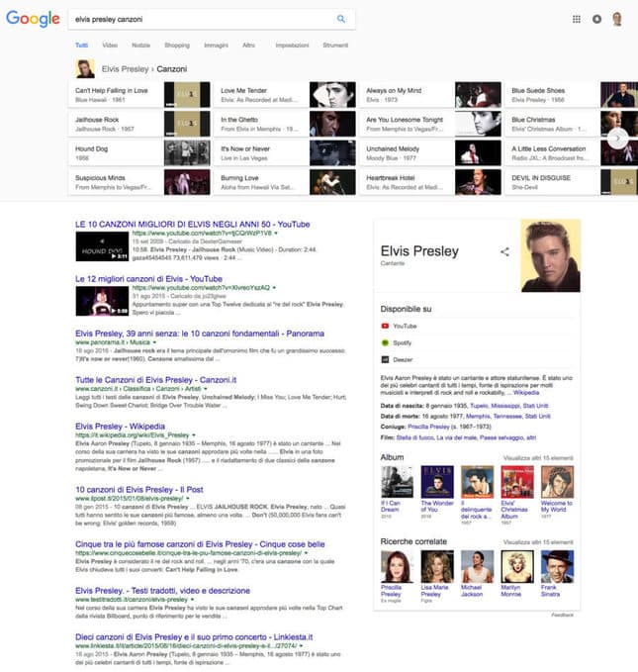Click the Deezer icon under Disponibile su
638x672 pixels.
(x=385, y=359)
